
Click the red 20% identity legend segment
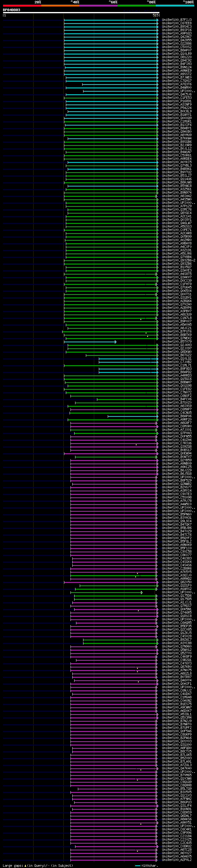pos(22,6)
